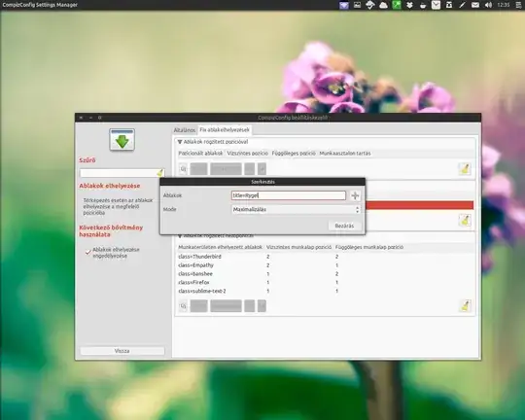
Task: Select the class=Firefox row
Action: point(325,283)
